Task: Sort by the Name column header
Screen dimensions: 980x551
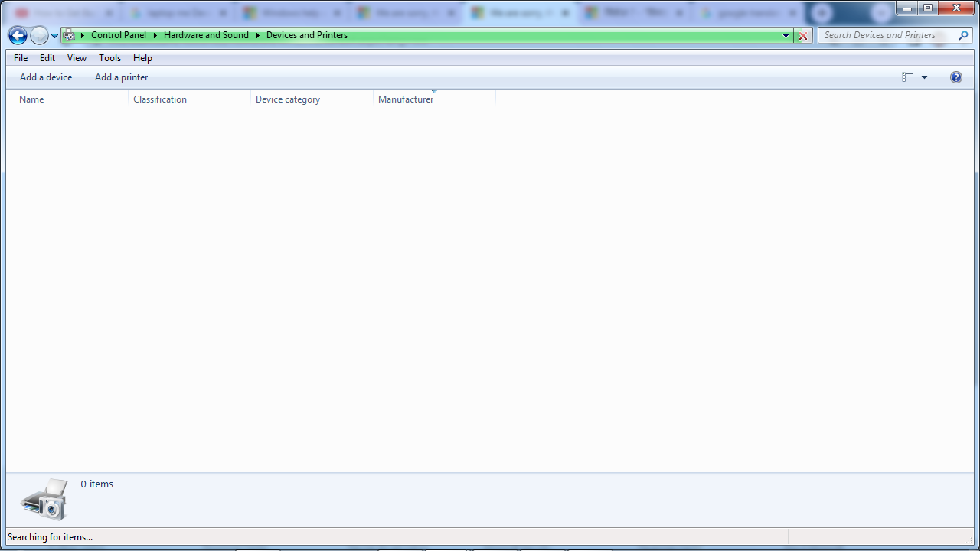Action: 31,99
